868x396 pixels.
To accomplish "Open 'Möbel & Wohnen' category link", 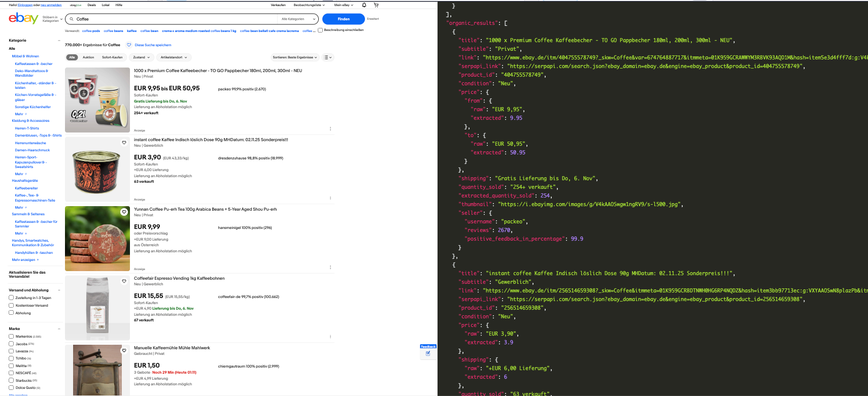I will point(25,56).
